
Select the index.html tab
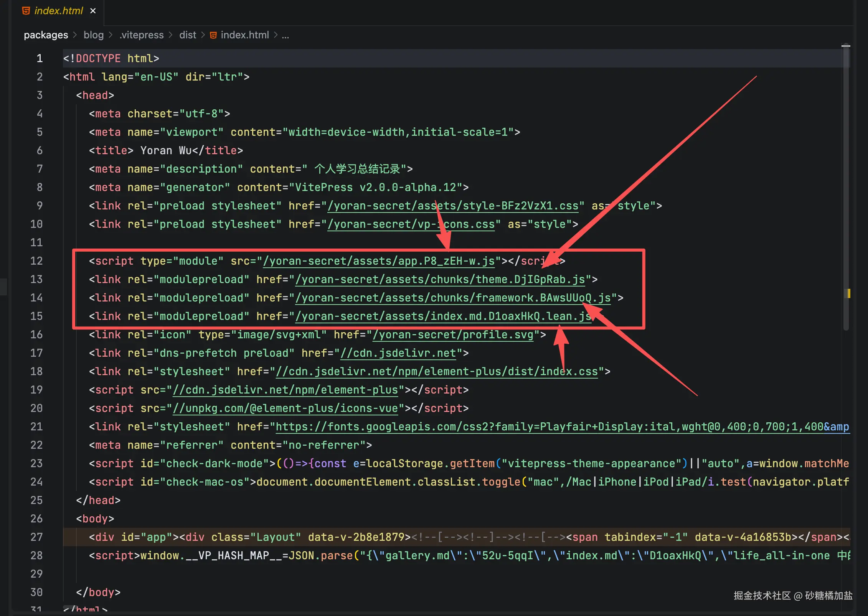click(58, 11)
